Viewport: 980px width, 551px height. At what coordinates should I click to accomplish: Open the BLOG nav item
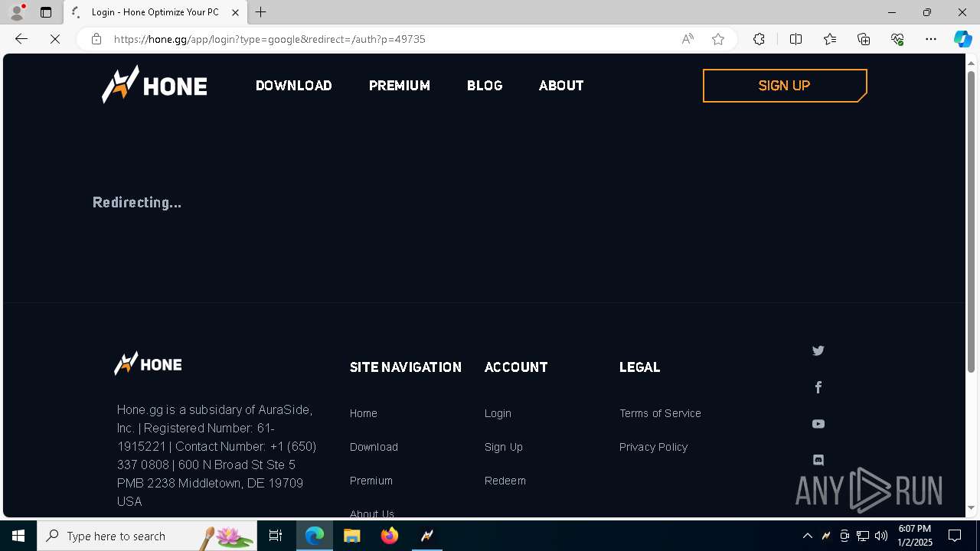tap(485, 86)
